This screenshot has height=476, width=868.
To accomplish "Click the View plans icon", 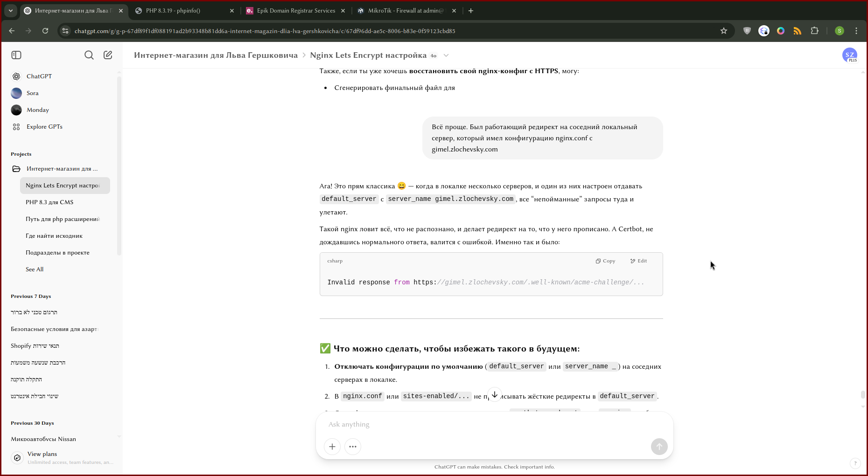I will (x=17, y=458).
